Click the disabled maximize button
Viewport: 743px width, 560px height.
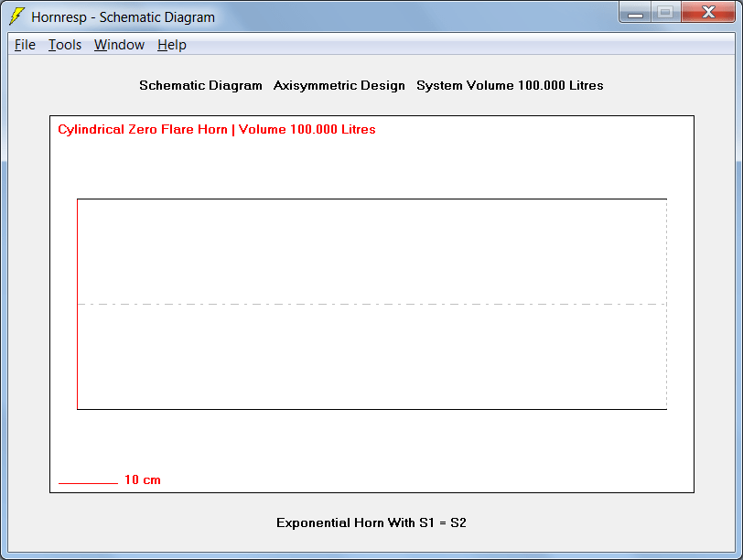pos(666,12)
